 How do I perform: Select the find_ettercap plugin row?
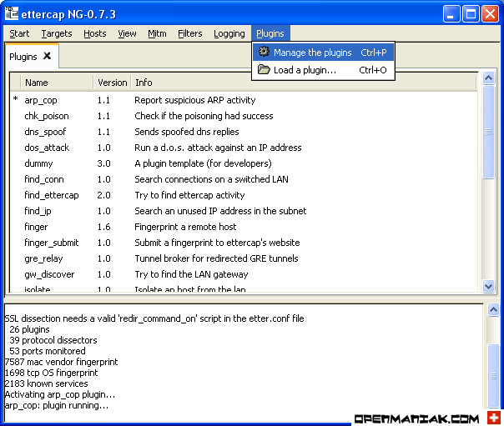tap(244, 195)
